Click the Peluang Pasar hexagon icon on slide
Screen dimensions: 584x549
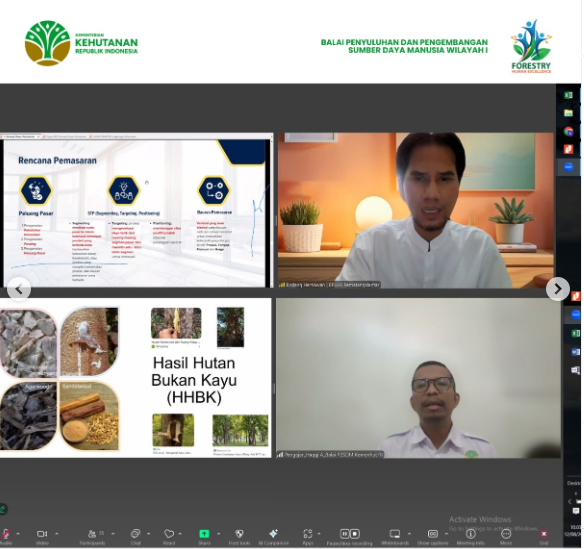[36, 190]
